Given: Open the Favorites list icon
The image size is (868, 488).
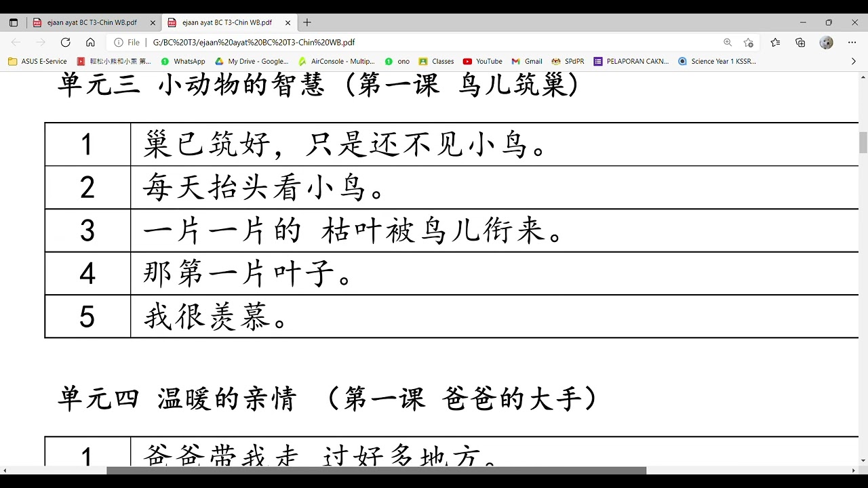Looking at the screenshot, I should tap(775, 42).
